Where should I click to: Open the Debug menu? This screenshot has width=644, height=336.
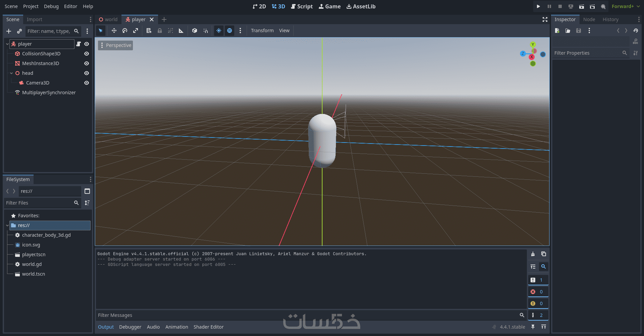(51, 6)
